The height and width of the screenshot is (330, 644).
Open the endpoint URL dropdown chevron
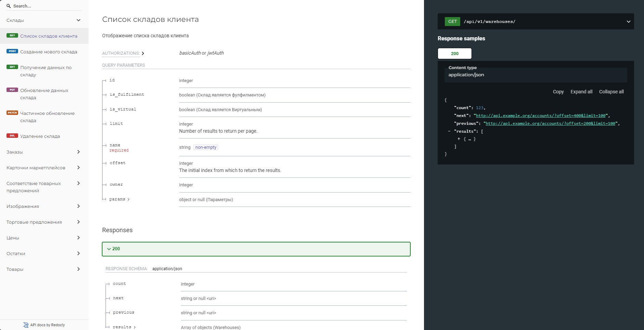tap(628, 22)
